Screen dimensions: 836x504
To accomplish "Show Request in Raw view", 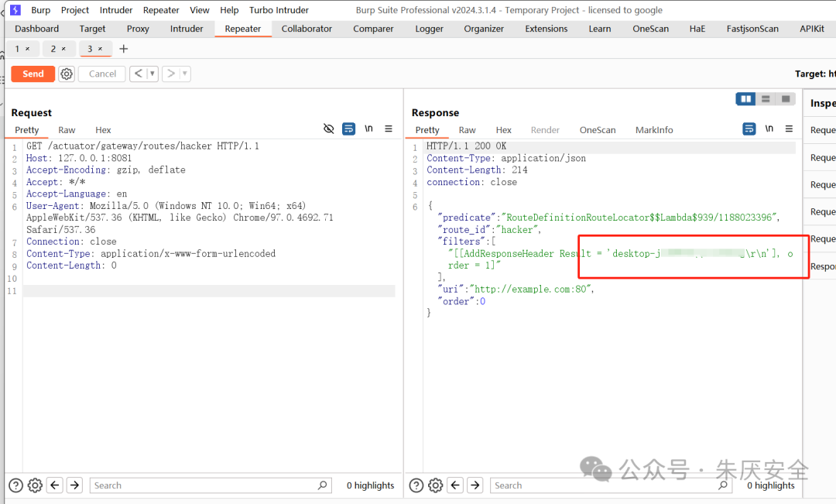I will coord(67,130).
